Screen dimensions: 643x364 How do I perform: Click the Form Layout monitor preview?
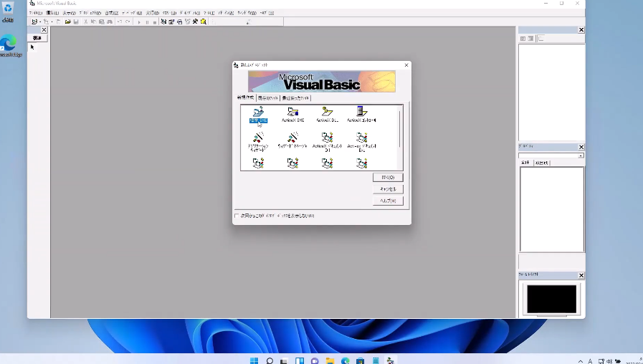551,300
